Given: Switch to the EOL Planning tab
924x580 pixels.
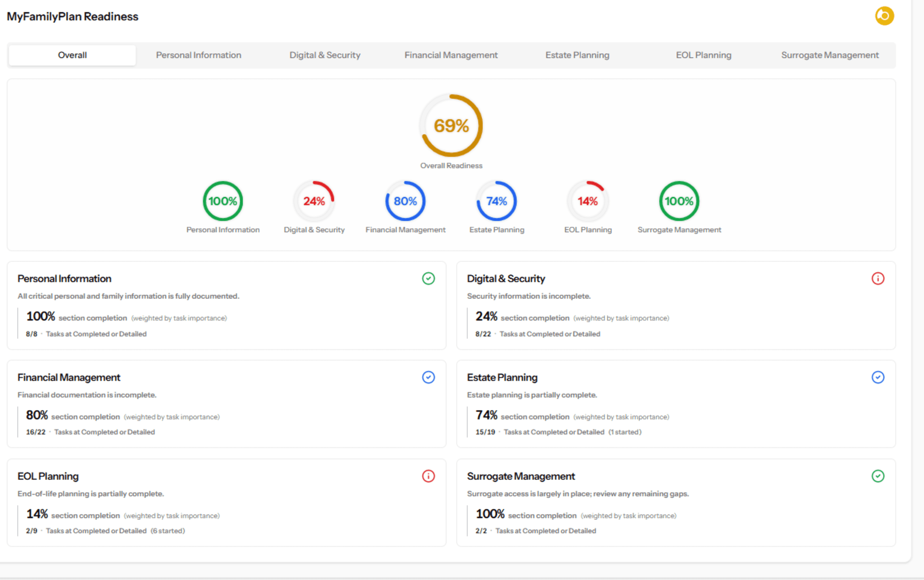Looking at the screenshot, I should click(x=703, y=55).
